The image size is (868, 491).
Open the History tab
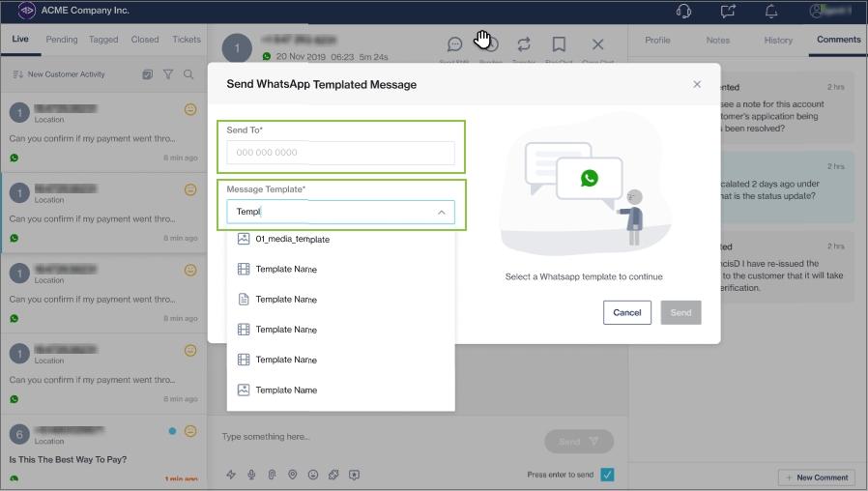[778, 41]
